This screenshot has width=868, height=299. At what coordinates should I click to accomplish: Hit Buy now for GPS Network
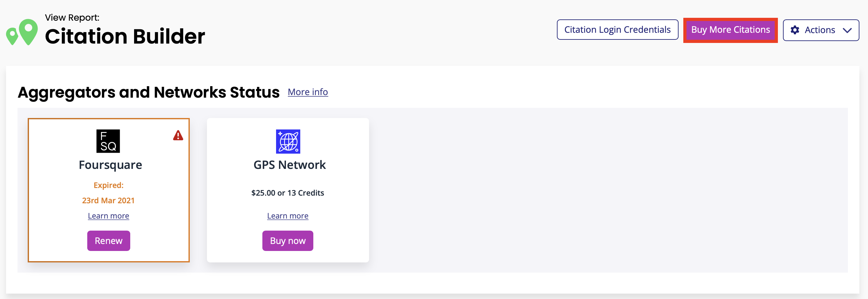(x=288, y=241)
